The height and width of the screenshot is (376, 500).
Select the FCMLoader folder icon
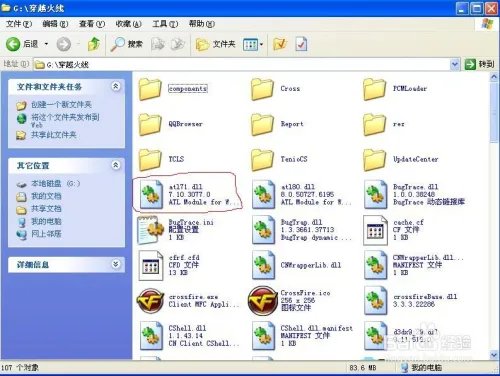point(374,89)
